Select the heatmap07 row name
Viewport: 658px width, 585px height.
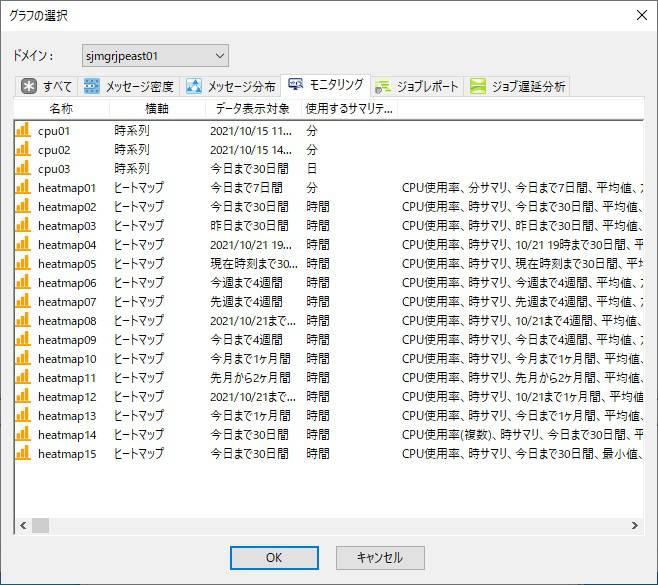tap(67, 302)
